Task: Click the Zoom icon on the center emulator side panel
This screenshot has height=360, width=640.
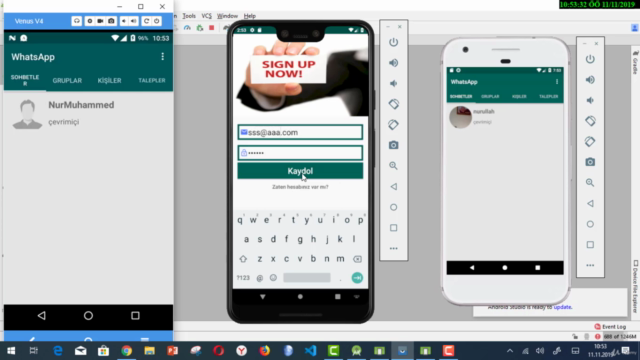Action: 393,166
